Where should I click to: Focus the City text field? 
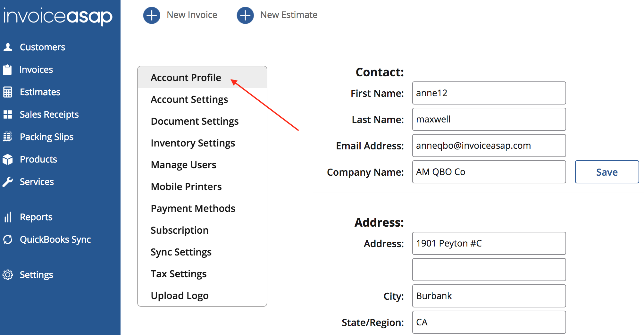(x=489, y=296)
